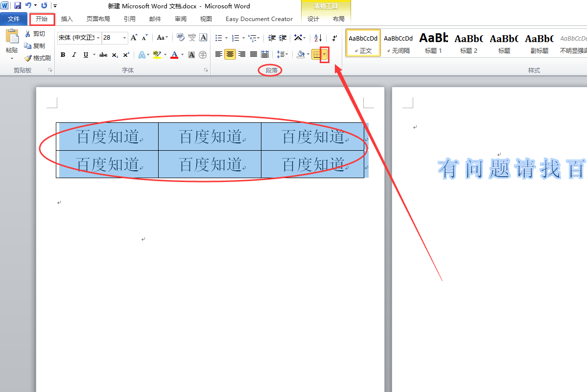Screen dimensions: 587x392
Task: Switch to the Easy Document Creator tab
Action: [x=259, y=19]
